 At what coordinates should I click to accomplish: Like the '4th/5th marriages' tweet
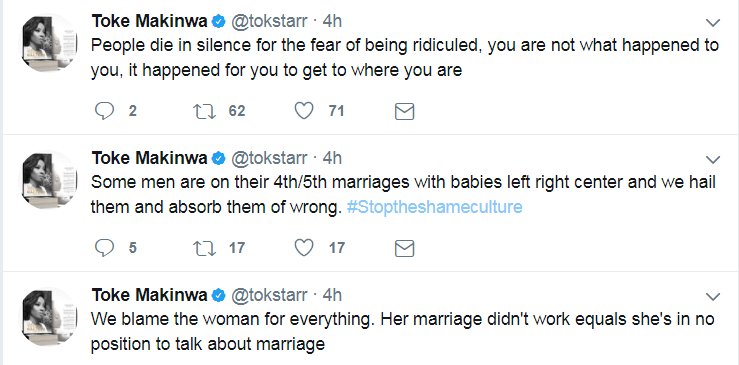(304, 248)
